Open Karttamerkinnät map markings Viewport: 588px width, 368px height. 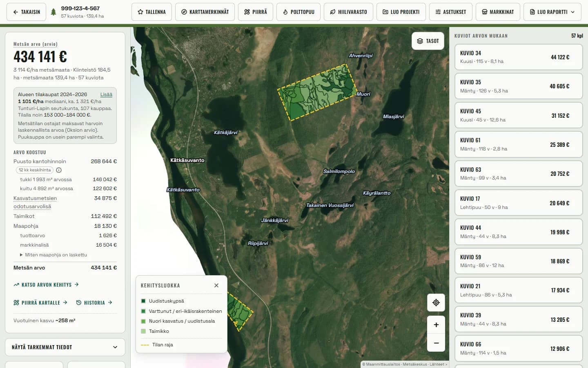tap(205, 12)
